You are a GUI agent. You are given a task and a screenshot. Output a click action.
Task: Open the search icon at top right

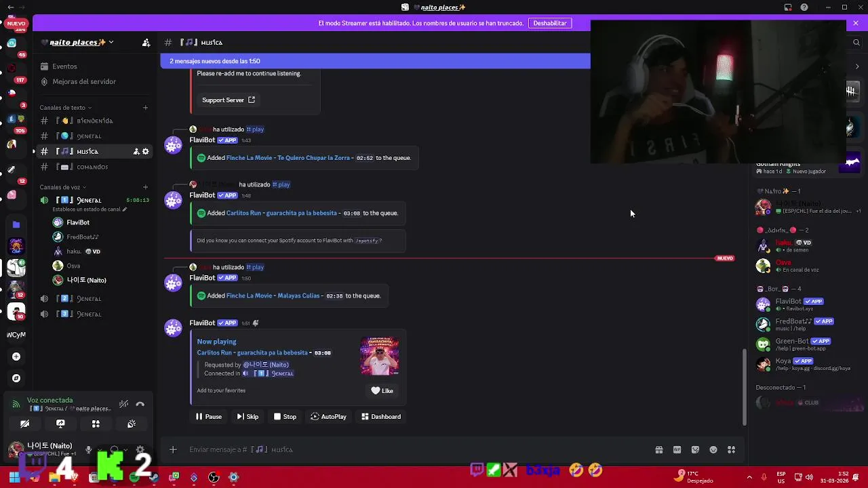856,42
